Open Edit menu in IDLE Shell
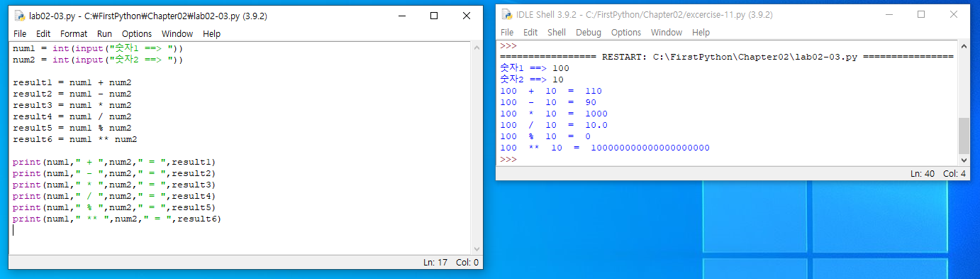Viewport: 980px width, 279px height. point(530,32)
